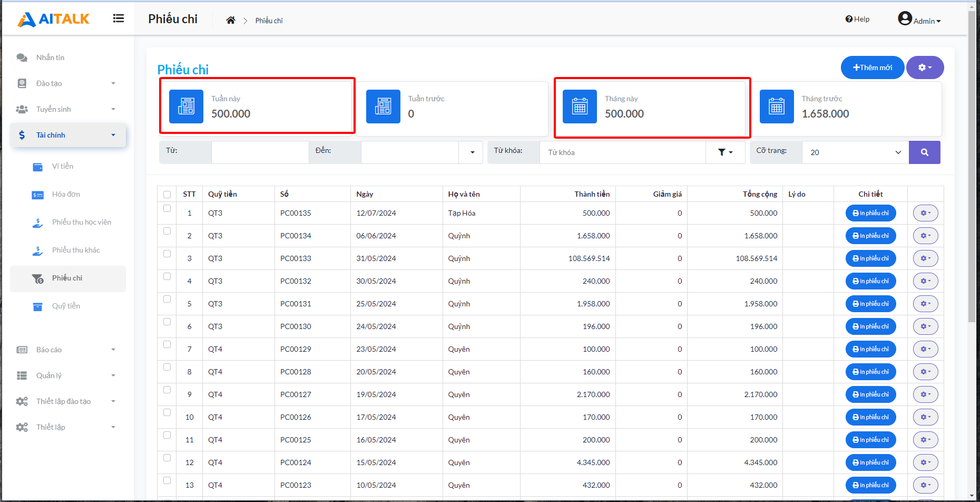Click the Tuần trước summary card icon
980x502 pixels.
383,107
